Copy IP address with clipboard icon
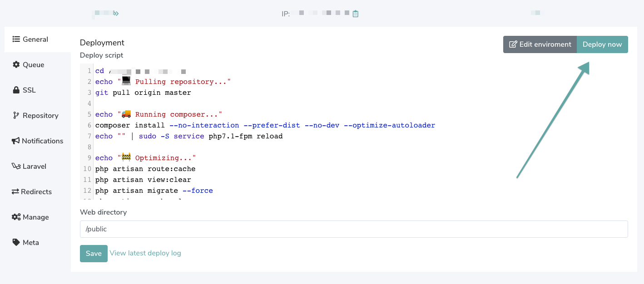 tap(356, 14)
